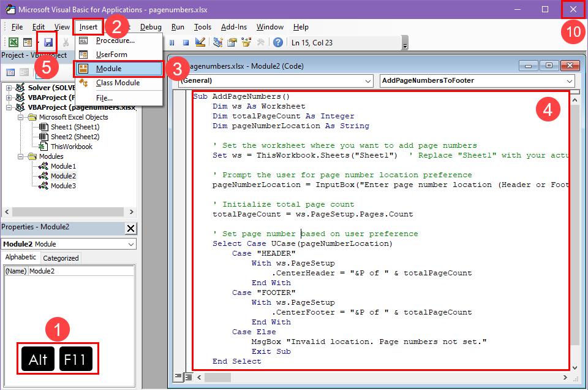Expand the second VBAProject node
Viewport: 588px width, 390px height.
tap(9, 97)
